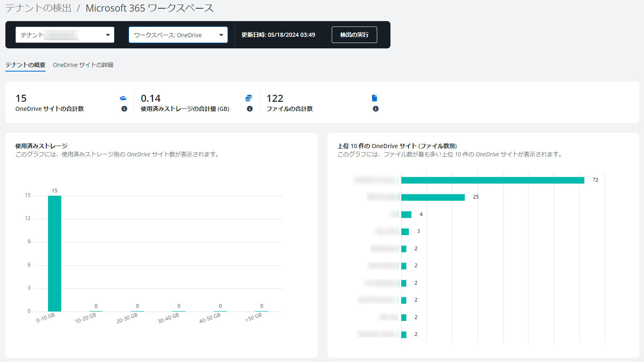
Task: Click the 10-20 GB axis label
Action: (x=86, y=318)
